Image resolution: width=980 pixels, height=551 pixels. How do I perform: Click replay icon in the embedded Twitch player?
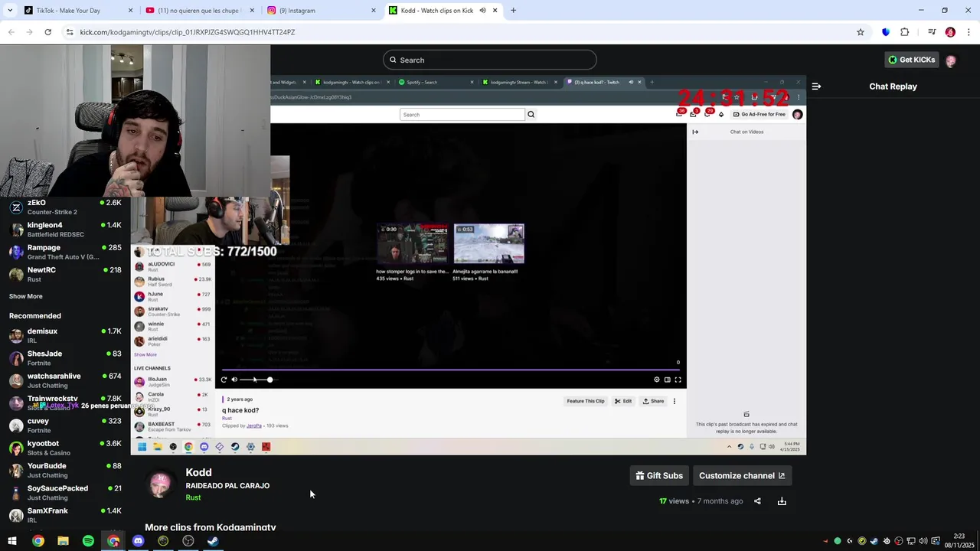tap(224, 380)
